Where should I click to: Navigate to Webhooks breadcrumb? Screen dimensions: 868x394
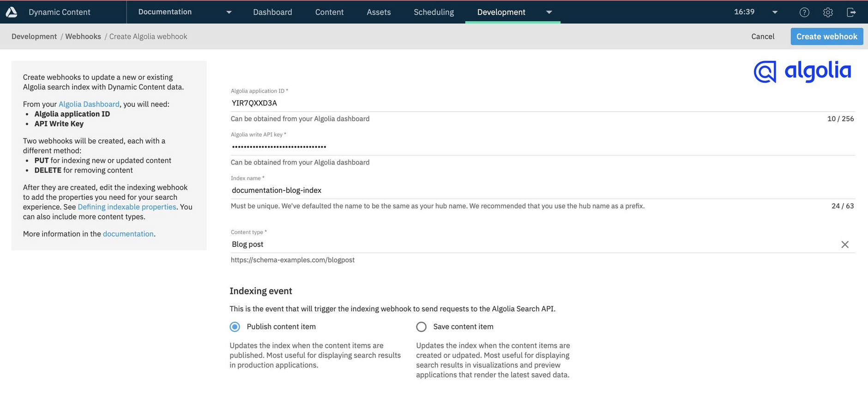[83, 36]
